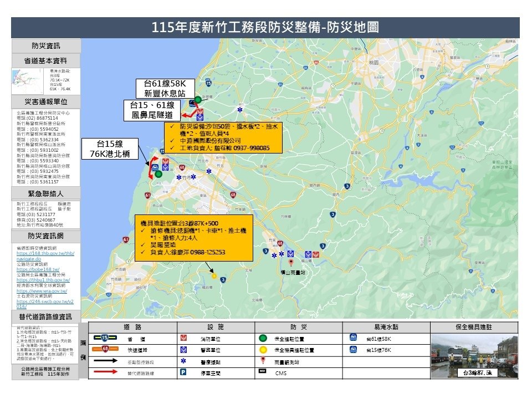Click the 台3線87K+500 equipment info box
The width and height of the screenshot is (532, 399).
tap(195, 238)
